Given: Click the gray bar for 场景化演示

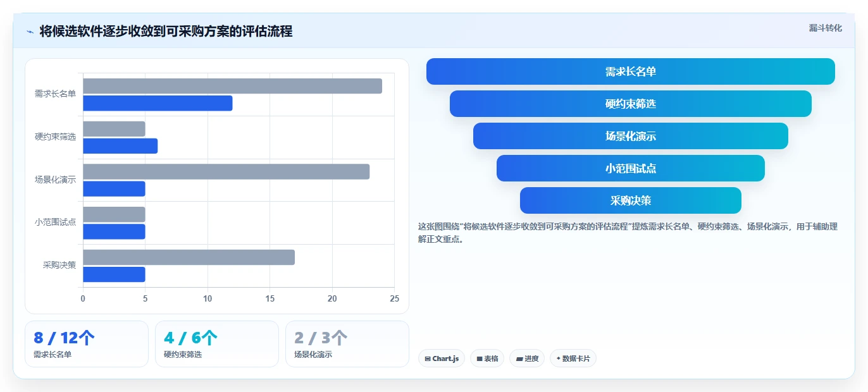Looking at the screenshot, I should click(226, 171).
